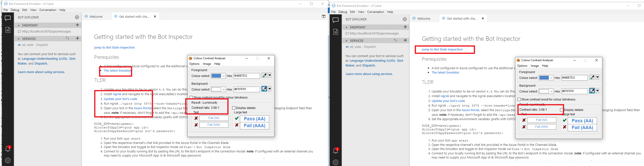Pick background colour with eyedropper, left Contrast Analyser
Screen dimensions: 644x166
point(264,89)
